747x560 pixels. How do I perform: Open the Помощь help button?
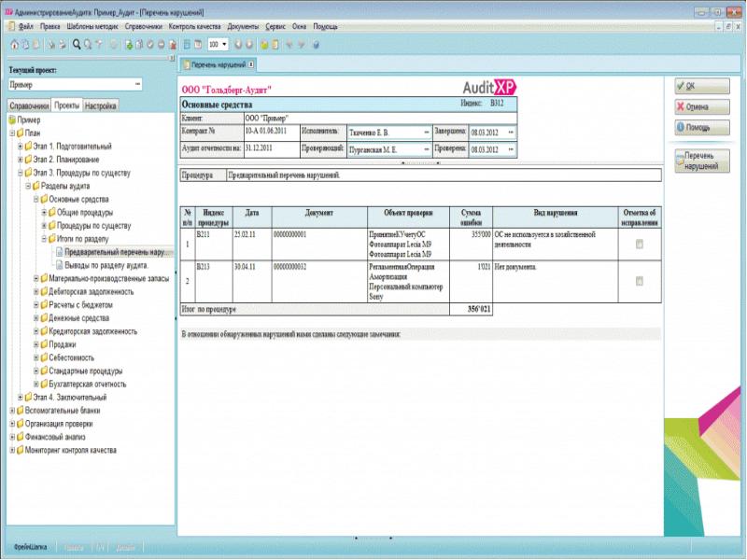701,127
